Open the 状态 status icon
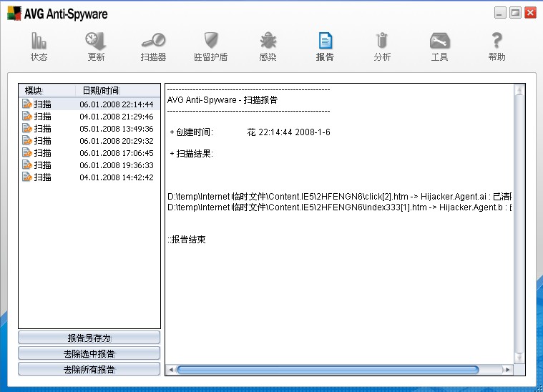543x392 pixels. coord(39,41)
